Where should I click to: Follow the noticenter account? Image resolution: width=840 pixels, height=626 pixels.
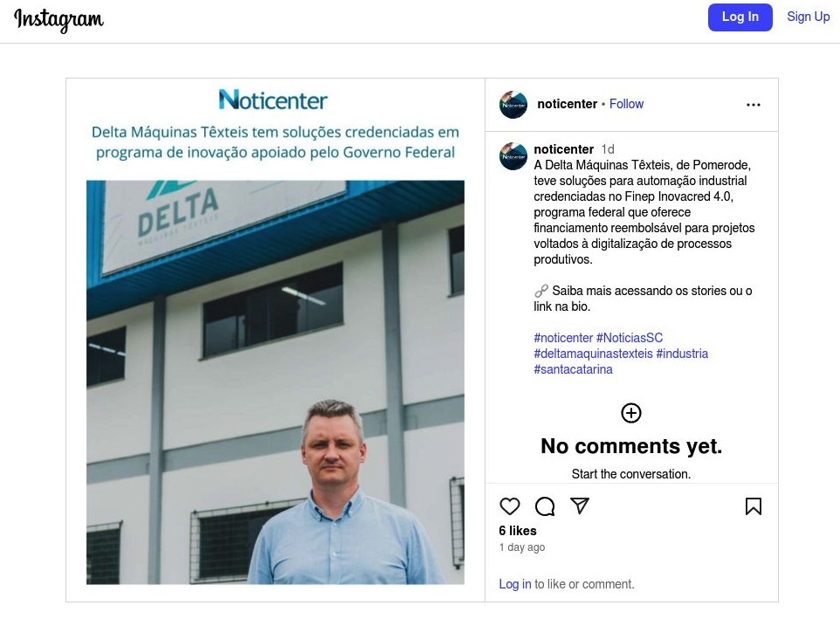point(626,104)
